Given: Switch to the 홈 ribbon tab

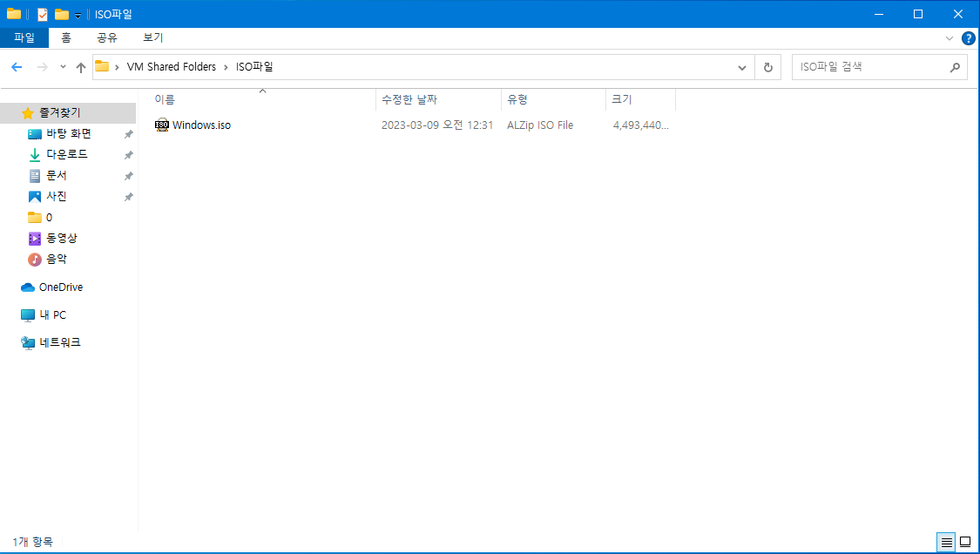Looking at the screenshot, I should pos(65,37).
